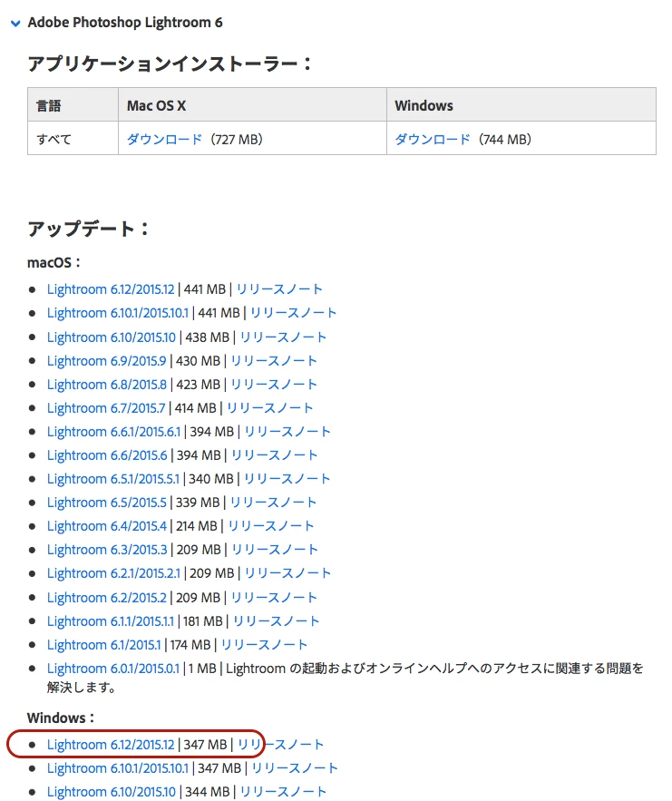Open Windows Lightroom 6.12/2015.12 update link
The image size is (672, 801).
(111, 744)
